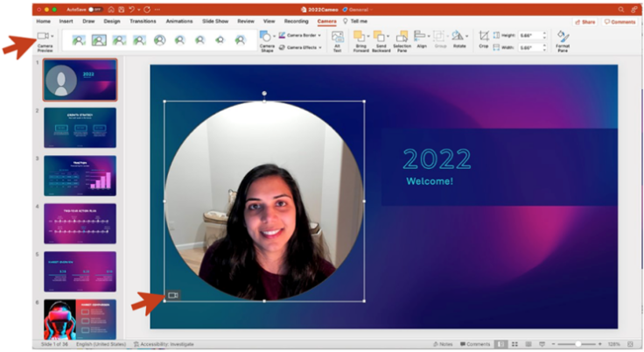Click the zoom slider in status bar
Image resolution: width=644 pixels, height=352 pixels.
point(577,344)
